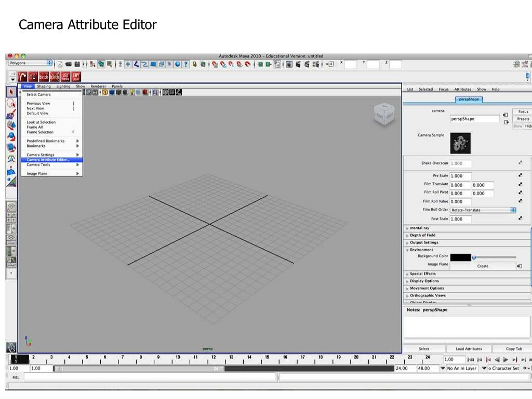Image resolution: width=532 pixels, height=399 pixels.
Task: Activate the Lasso select tool
Action: pyautogui.click(x=11, y=103)
